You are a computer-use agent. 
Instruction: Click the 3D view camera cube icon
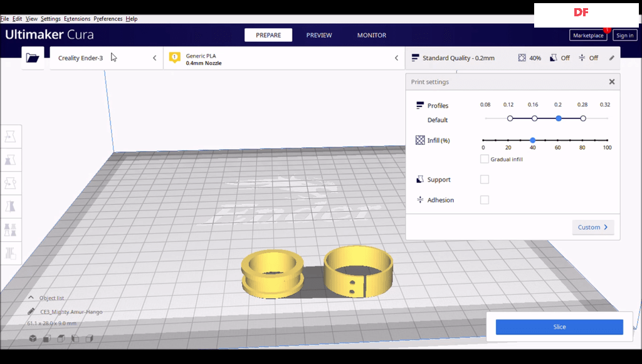[x=33, y=338]
